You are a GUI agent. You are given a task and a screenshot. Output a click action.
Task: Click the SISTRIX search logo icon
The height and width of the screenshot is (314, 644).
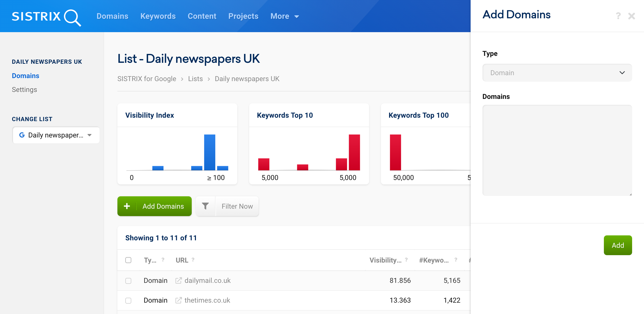pyautogui.click(x=74, y=16)
